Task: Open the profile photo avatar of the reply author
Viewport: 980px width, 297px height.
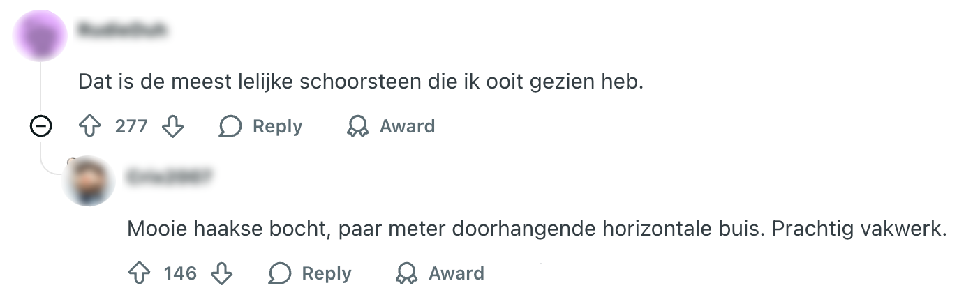Action: [x=89, y=181]
